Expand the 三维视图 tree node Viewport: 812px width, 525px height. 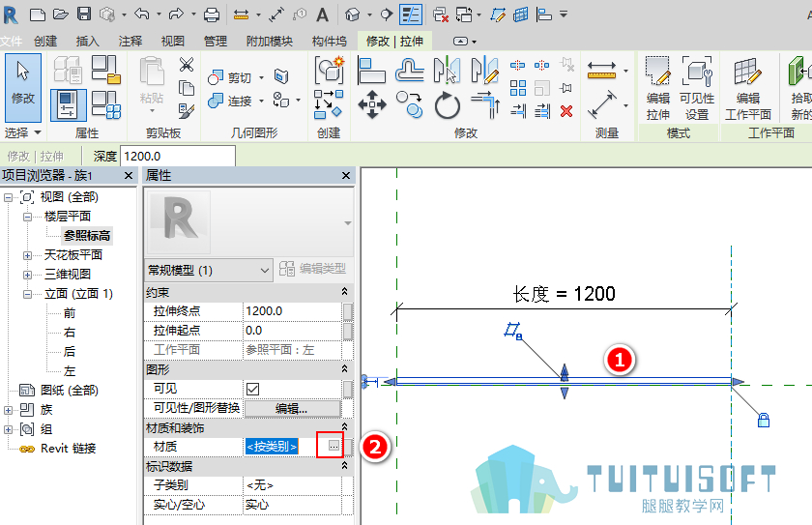coord(27,275)
